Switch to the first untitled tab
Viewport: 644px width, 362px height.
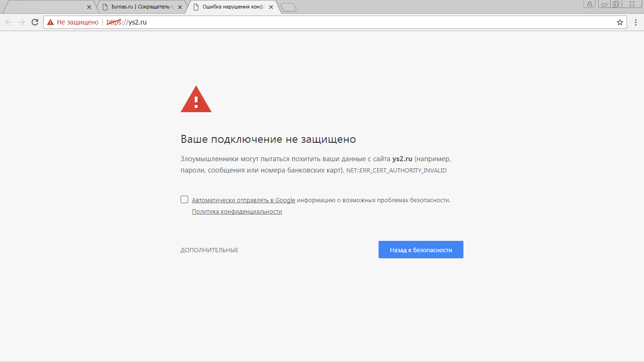[47, 7]
